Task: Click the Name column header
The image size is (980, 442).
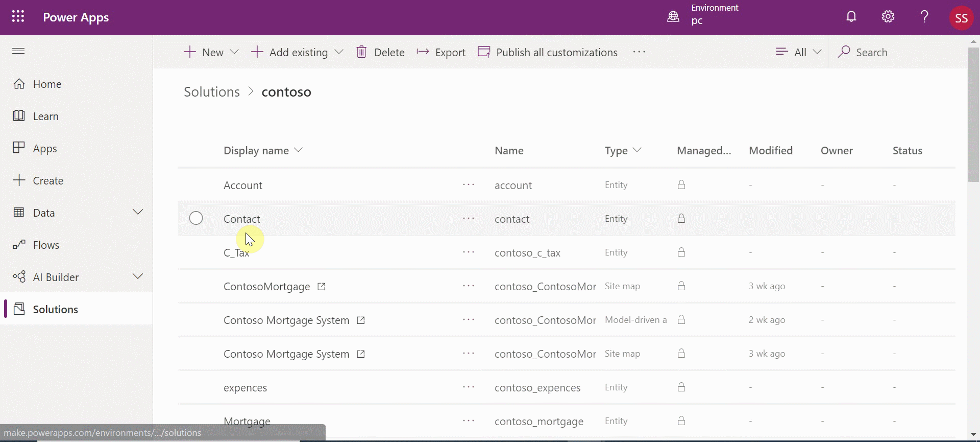Action: click(x=509, y=150)
